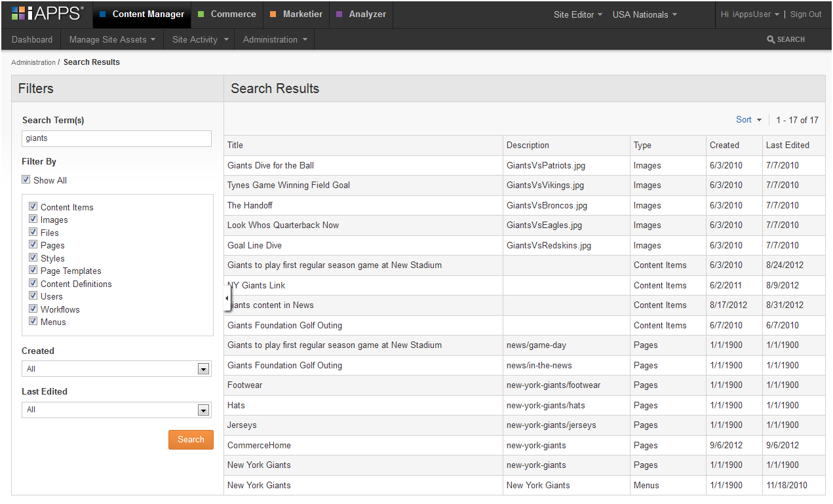833x504 pixels.
Task: Click the orange Search button
Action: point(191,440)
